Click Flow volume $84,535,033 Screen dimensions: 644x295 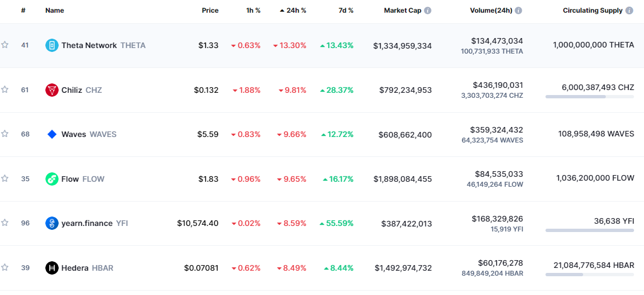(499, 174)
